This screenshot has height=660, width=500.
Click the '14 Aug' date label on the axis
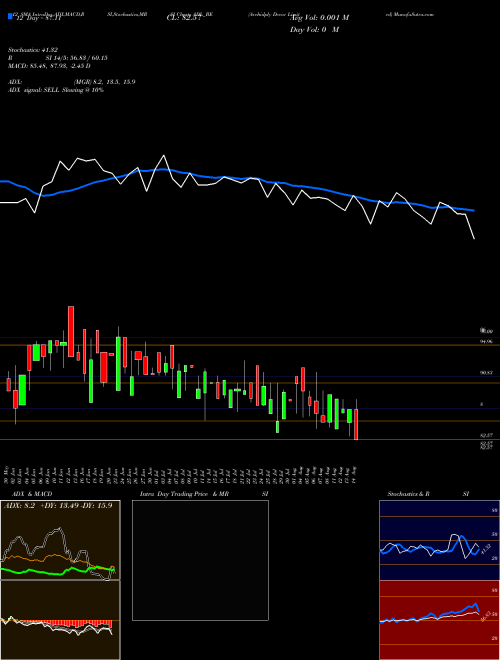tap(356, 476)
